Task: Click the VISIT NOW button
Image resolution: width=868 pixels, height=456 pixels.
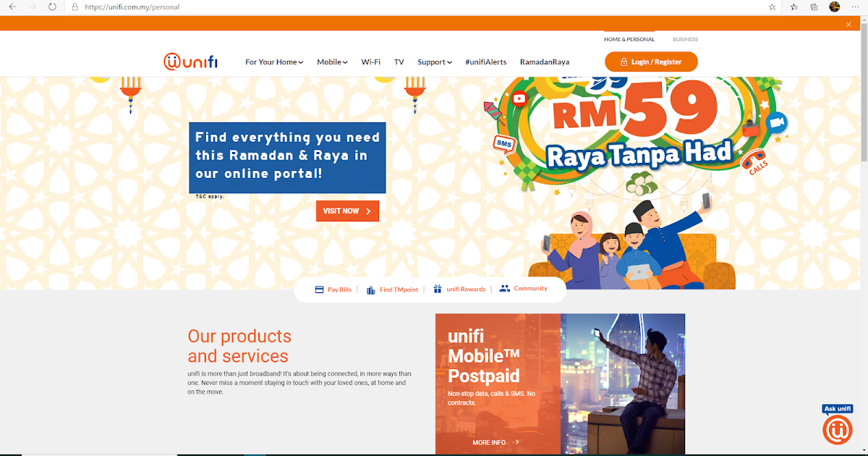Action: (x=347, y=211)
